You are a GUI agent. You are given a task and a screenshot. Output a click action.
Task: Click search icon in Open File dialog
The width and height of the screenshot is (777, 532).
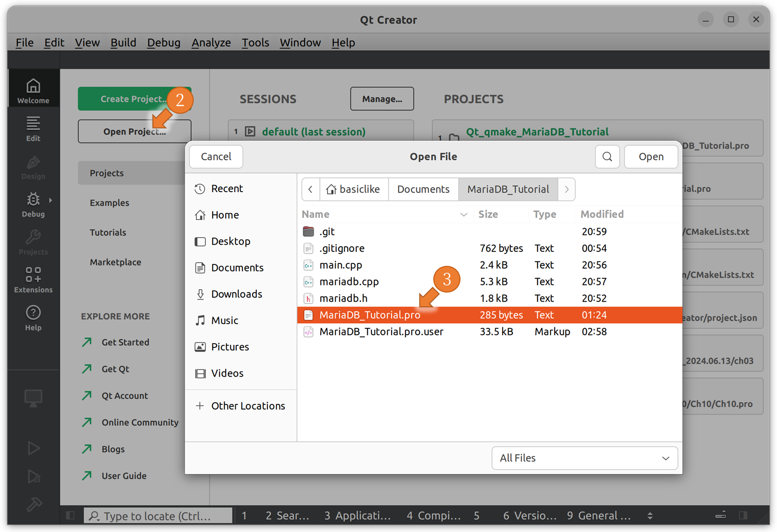[607, 157]
